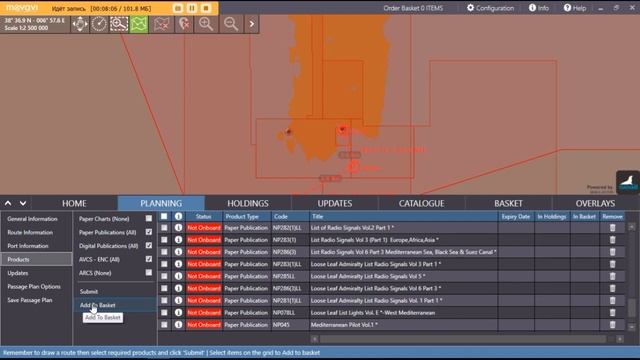Viewport: 640px width, 360px height.
Task: Switch to the CATALOGUE tab
Action: point(422,203)
